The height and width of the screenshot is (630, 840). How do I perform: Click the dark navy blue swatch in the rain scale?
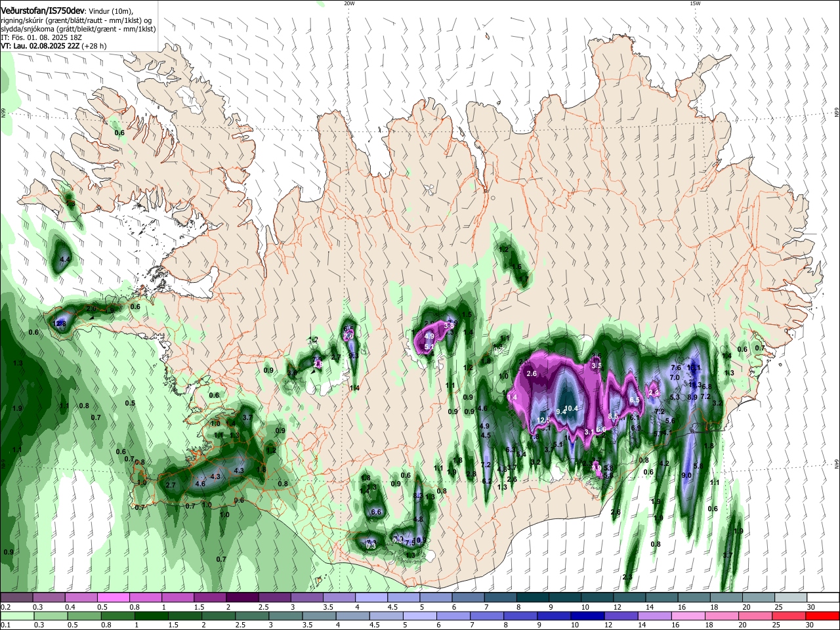pyautogui.click(x=587, y=616)
